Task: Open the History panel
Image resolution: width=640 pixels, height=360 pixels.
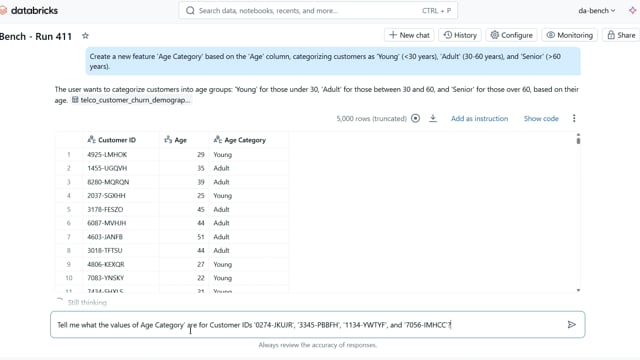Action: [x=460, y=35]
